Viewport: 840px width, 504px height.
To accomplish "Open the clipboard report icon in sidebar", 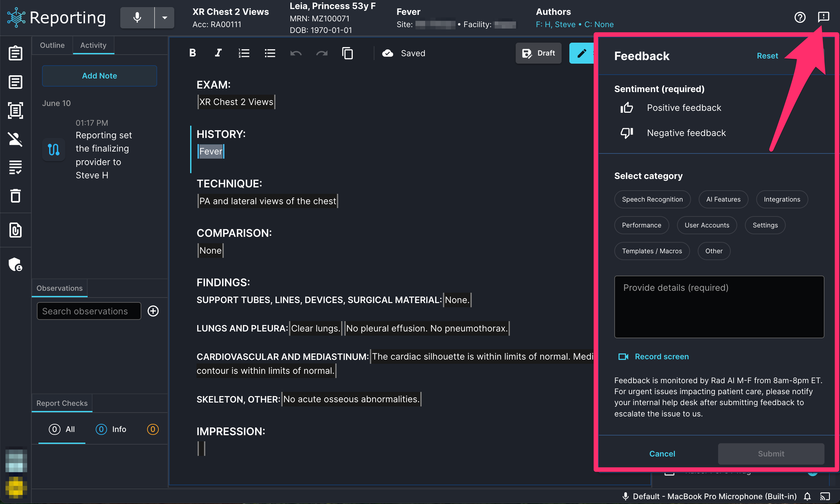I will pos(16,53).
